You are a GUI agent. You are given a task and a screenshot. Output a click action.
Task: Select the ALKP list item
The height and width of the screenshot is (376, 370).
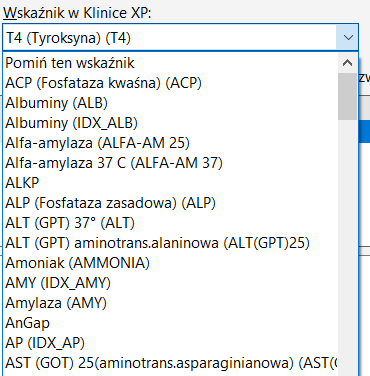coord(171,183)
